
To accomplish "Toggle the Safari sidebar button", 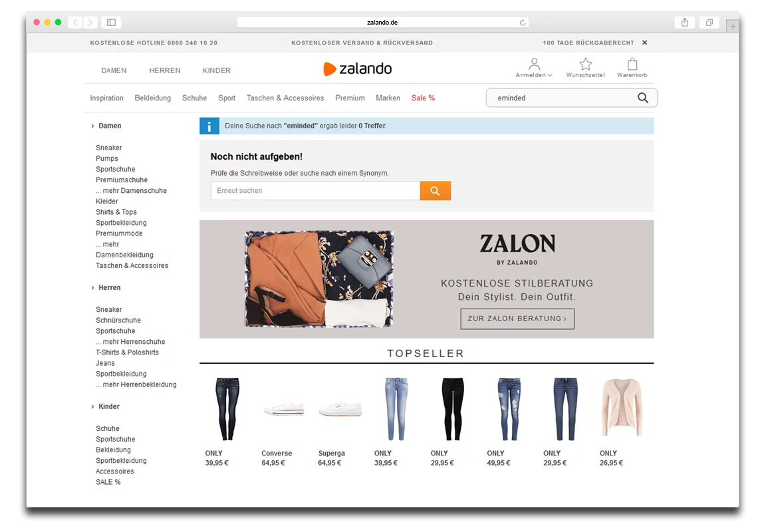I will coord(112,23).
